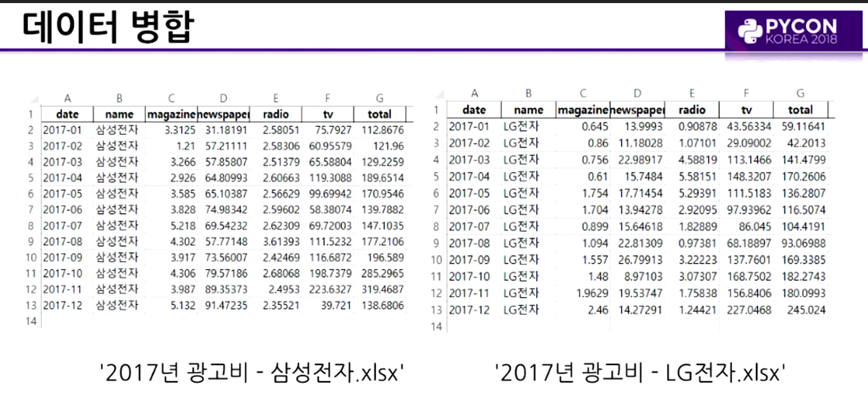Click the caption '2017년 광고비 - 삼성전자.xlsx'
Image resolution: width=868 pixels, height=406 pixels.
[x=252, y=372]
